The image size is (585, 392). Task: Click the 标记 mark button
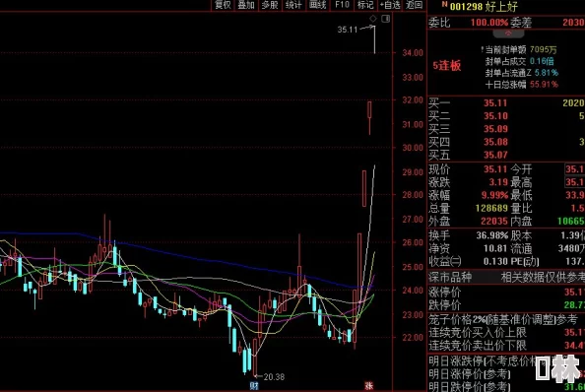coord(365,5)
